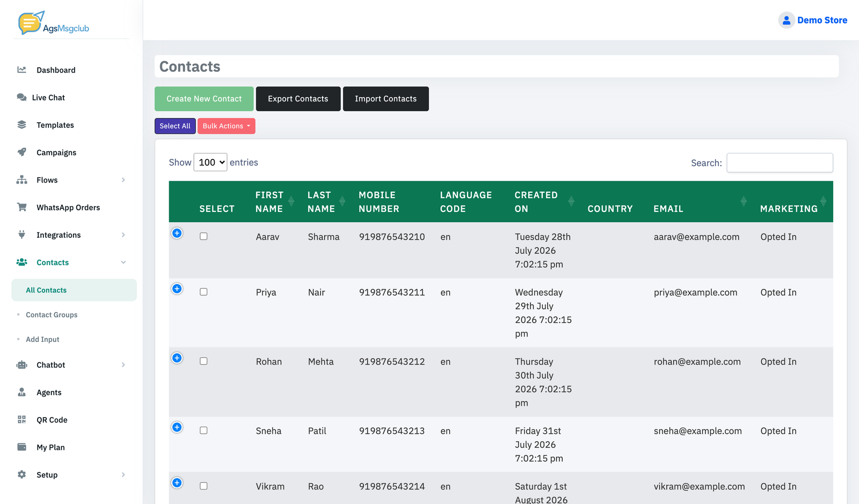Expand the Flows submenu chevron

tap(123, 180)
